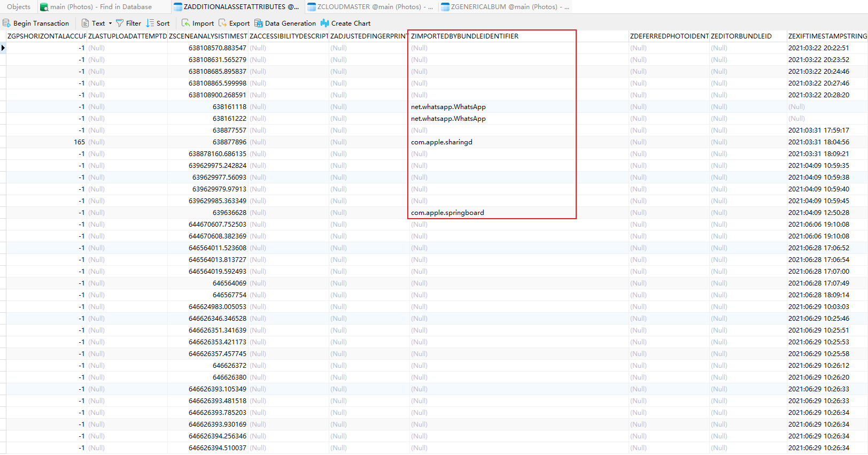Click the ZEXIFTIMESTAMPSTRING column header
Viewport: 868px width, 455px height.
click(827, 36)
